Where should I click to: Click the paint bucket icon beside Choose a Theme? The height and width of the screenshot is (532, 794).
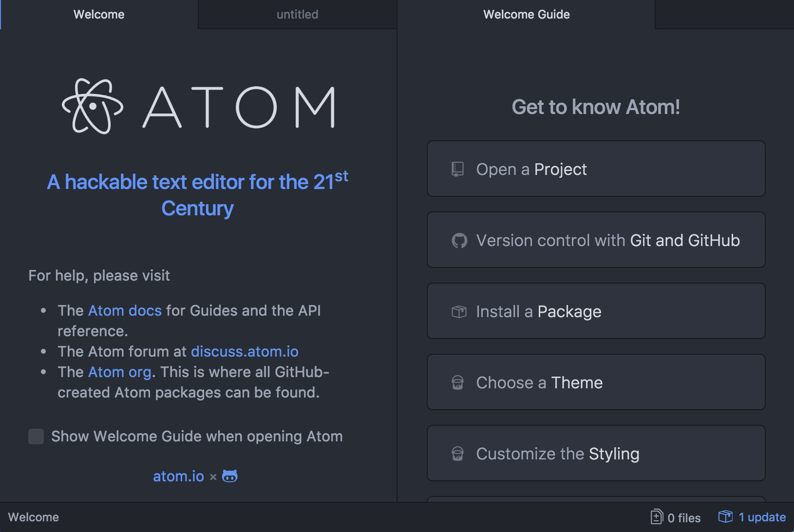point(457,382)
